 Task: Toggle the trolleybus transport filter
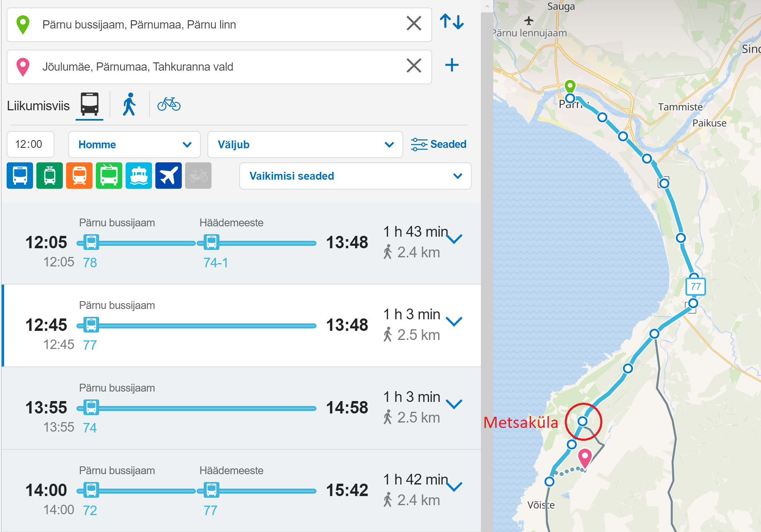109,176
